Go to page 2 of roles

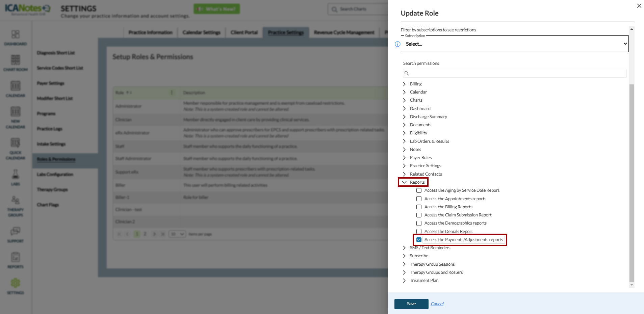click(145, 234)
